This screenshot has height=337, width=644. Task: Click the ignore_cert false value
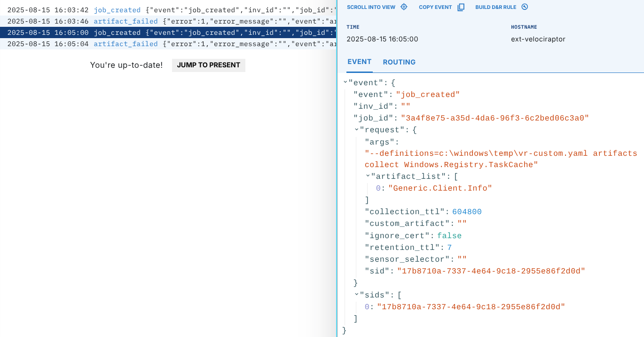pyautogui.click(x=449, y=236)
